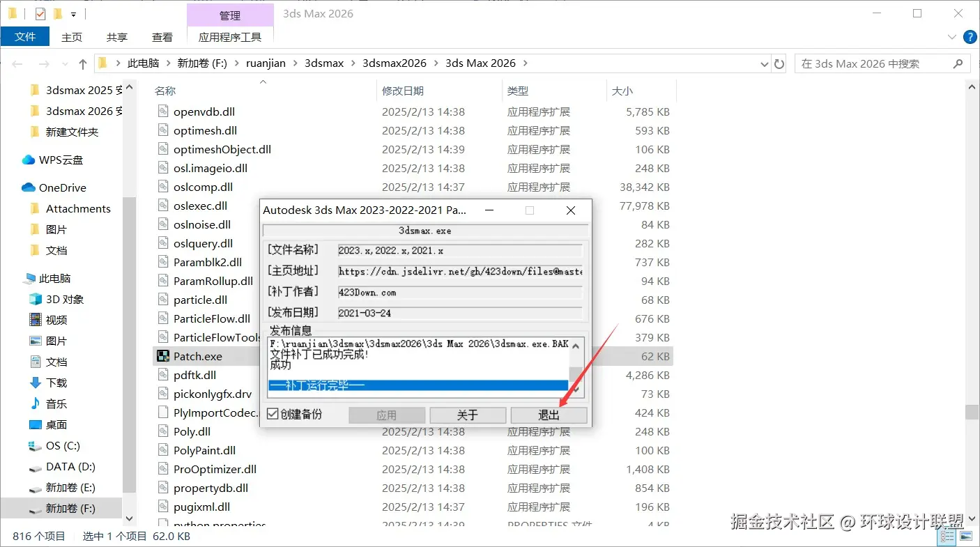This screenshot has width=980, height=547.
Task: Click the magnifier search icon
Action: 958,63
